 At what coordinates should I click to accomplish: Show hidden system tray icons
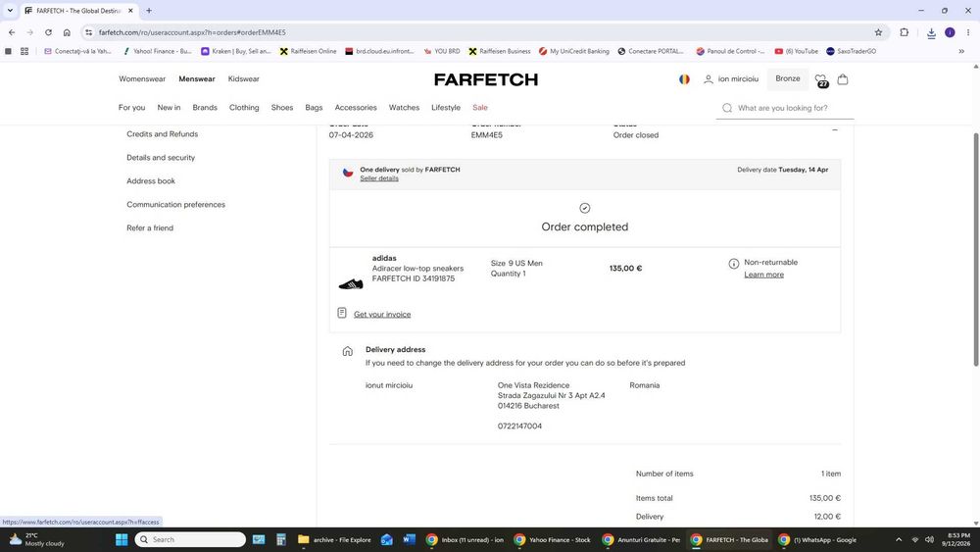pyautogui.click(x=898, y=539)
